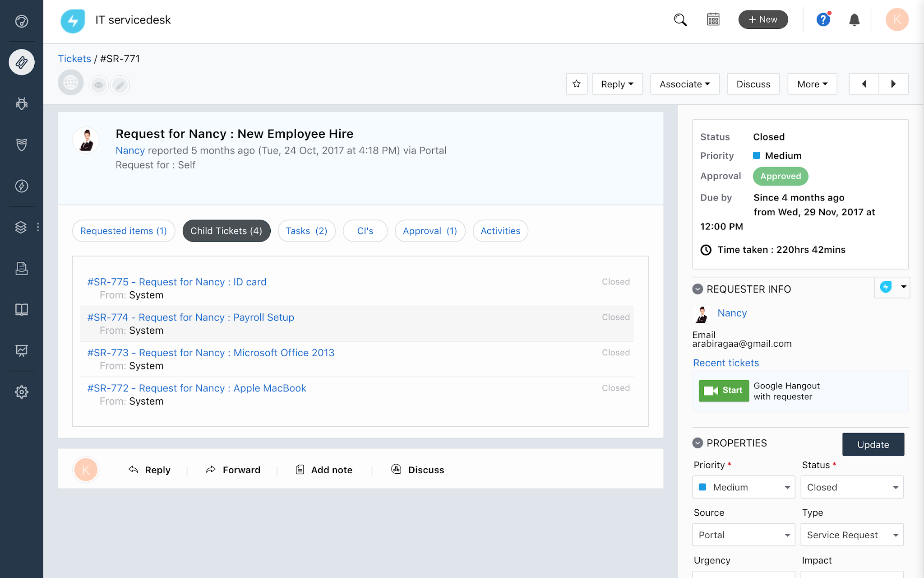Open the More actions dropdown
924x578 pixels.
point(812,84)
